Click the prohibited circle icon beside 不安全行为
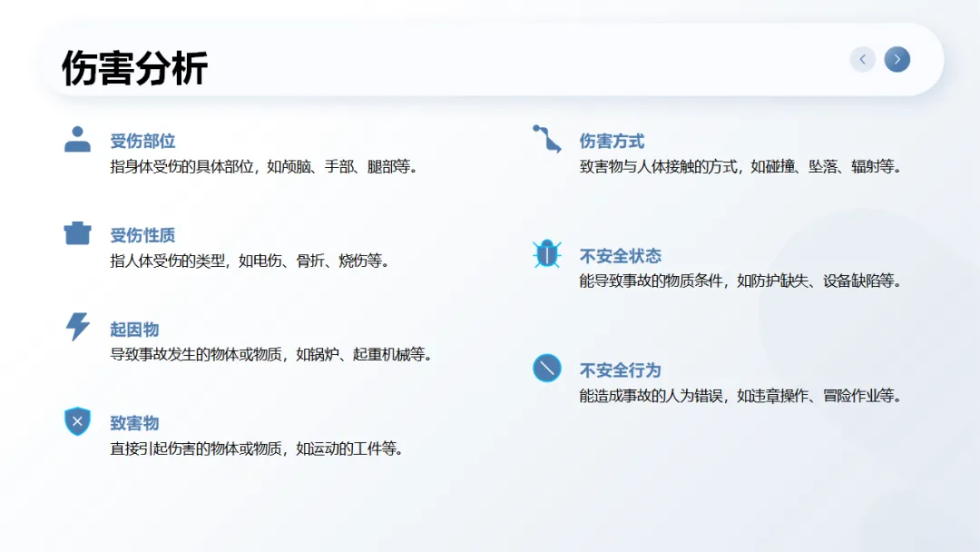This screenshot has width=980, height=552. point(547,368)
